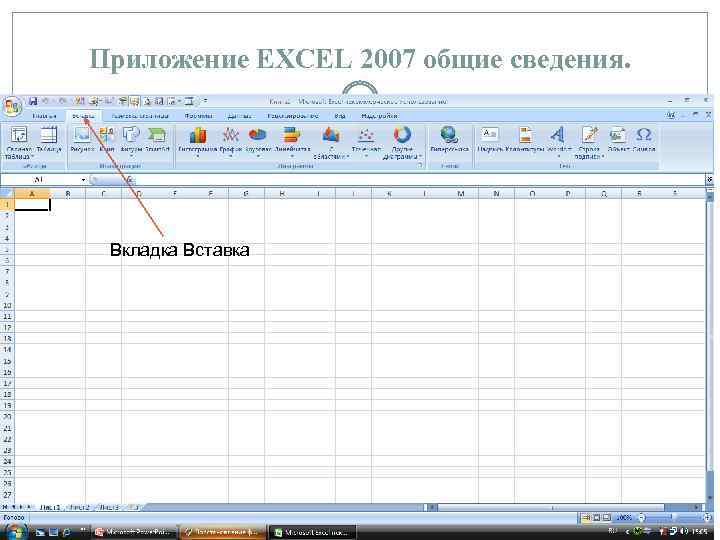Image resolution: width=720 pixels, height=540 pixels.
Task: Select the Лист3 sheet tab
Action: pos(109,507)
